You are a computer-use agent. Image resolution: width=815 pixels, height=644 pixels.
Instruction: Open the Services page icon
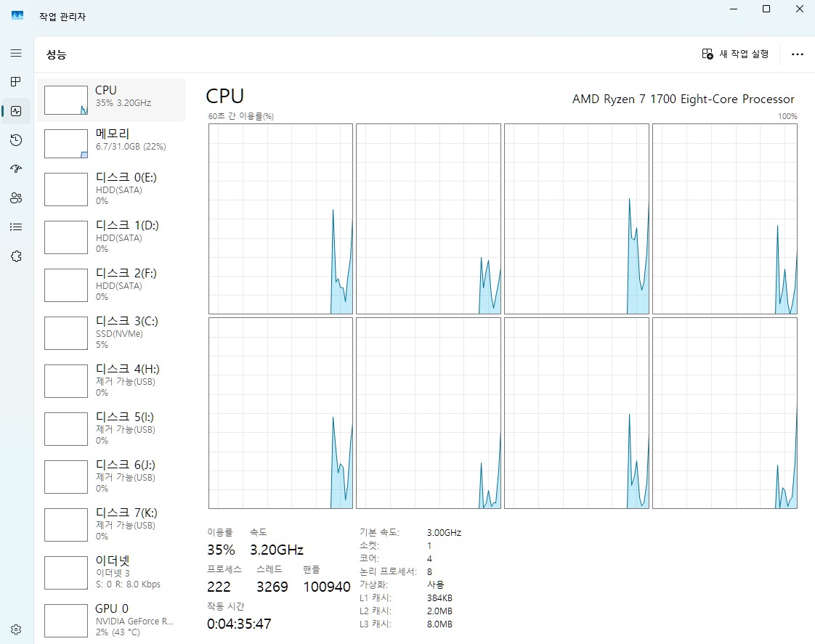coord(16,256)
